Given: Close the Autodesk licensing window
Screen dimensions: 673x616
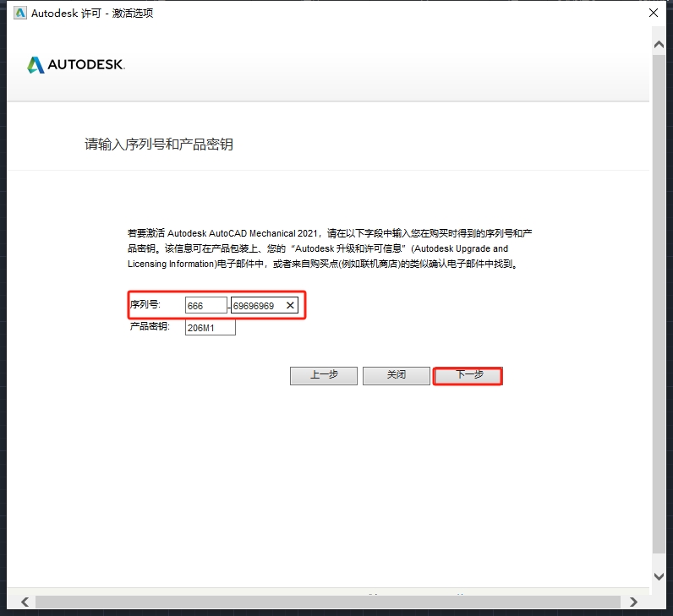Looking at the screenshot, I should [x=654, y=13].
